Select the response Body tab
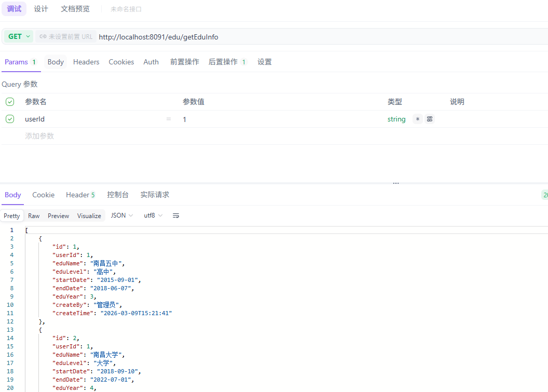This screenshot has height=392, width=548. pyautogui.click(x=12, y=195)
